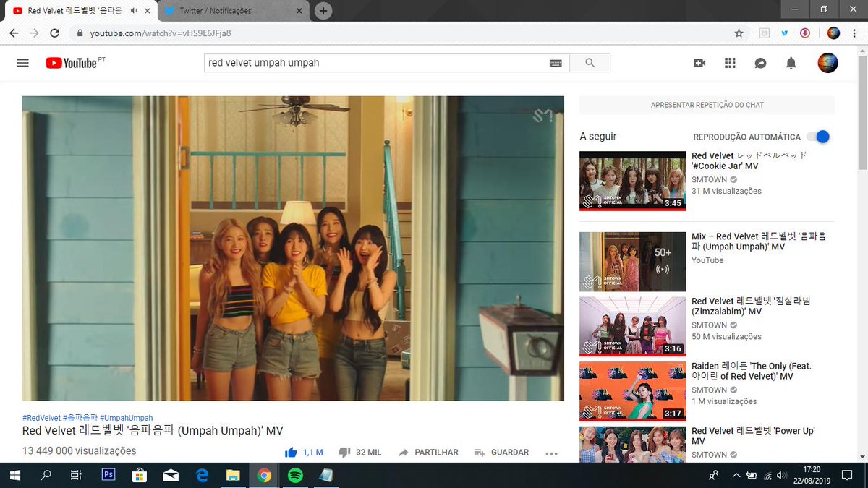
Task: Click APRESENTAR REPETIÇÃO DO CHAT
Action: (707, 105)
